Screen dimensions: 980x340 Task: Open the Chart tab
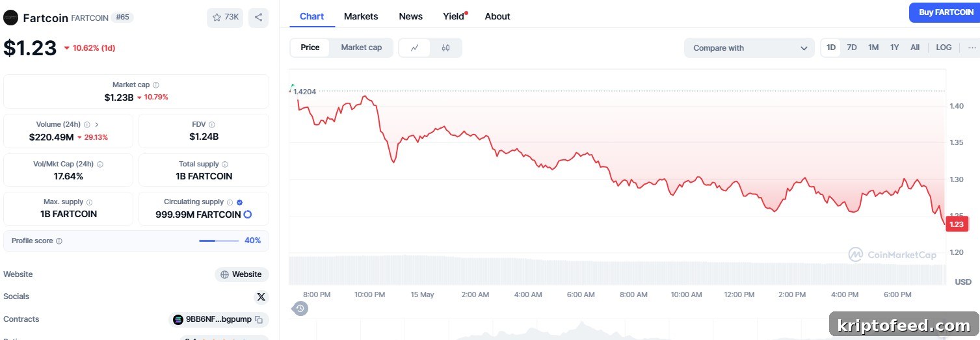pyautogui.click(x=311, y=16)
